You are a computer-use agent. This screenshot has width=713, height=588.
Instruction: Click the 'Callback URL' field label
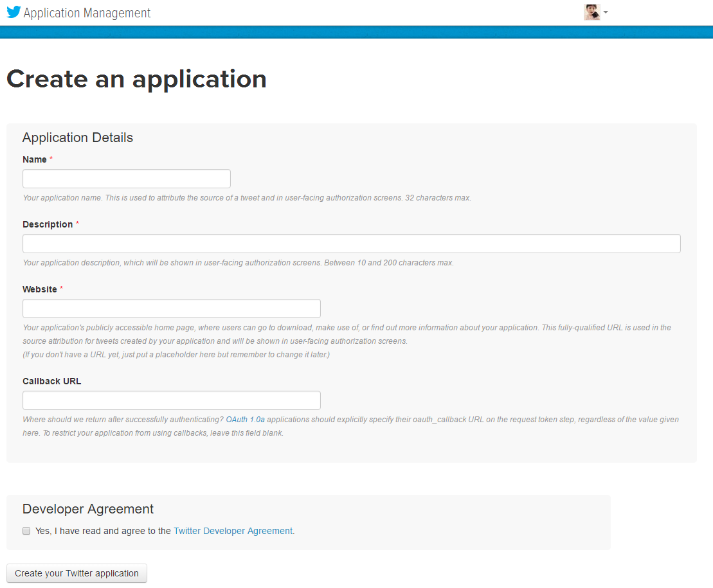click(x=52, y=381)
